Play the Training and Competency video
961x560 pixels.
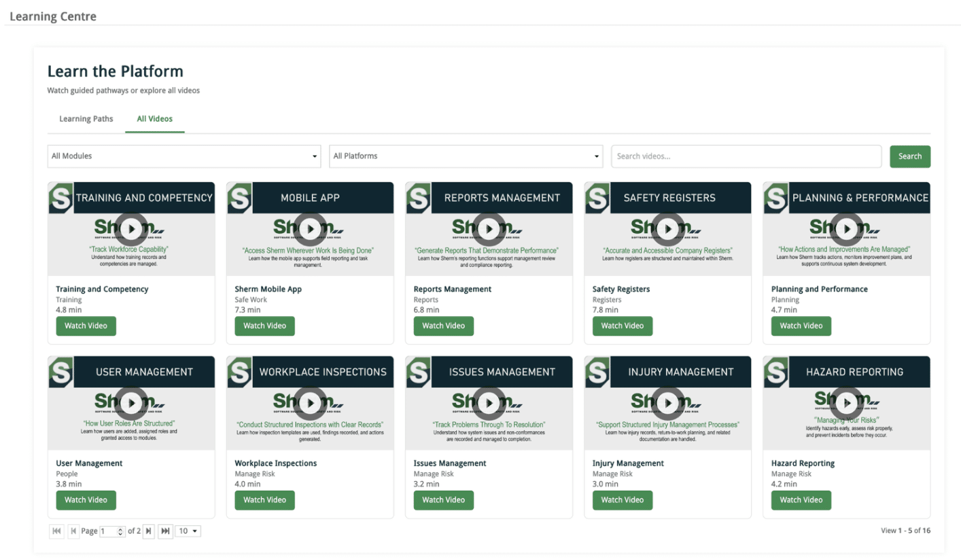pyautogui.click(x=131, y=229)
